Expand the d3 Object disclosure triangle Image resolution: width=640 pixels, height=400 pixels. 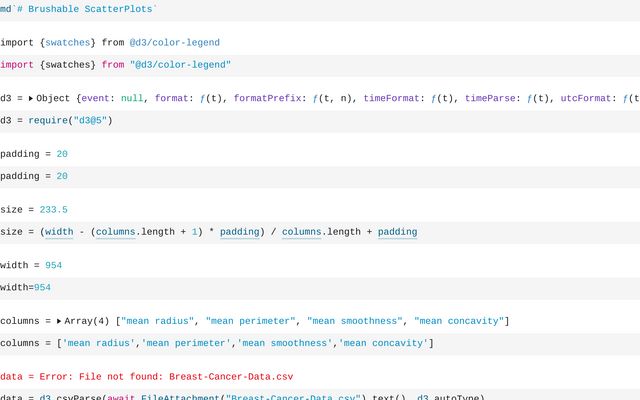(x=31, y=99)
